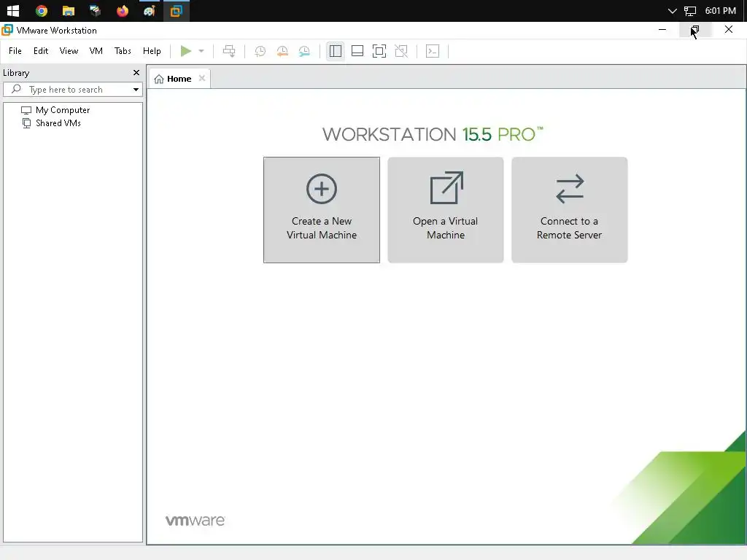Image resolution: width=747 pixels, height=560 pixels.
Task: Click Send Ctrl+Alt+Del toolbar icon
Action: pos(229,51)
